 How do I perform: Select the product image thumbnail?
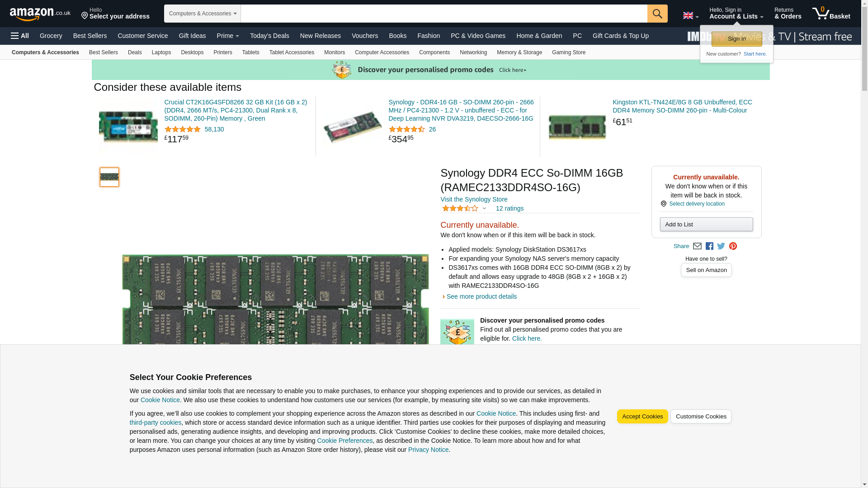pyautogui.click(x=109, y=177)
